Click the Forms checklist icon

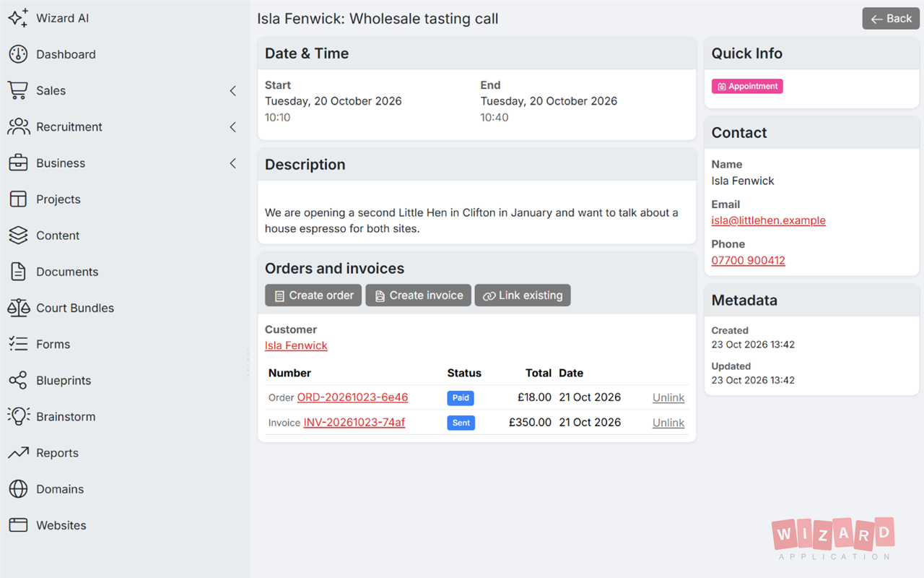click(x=18, y=344)
